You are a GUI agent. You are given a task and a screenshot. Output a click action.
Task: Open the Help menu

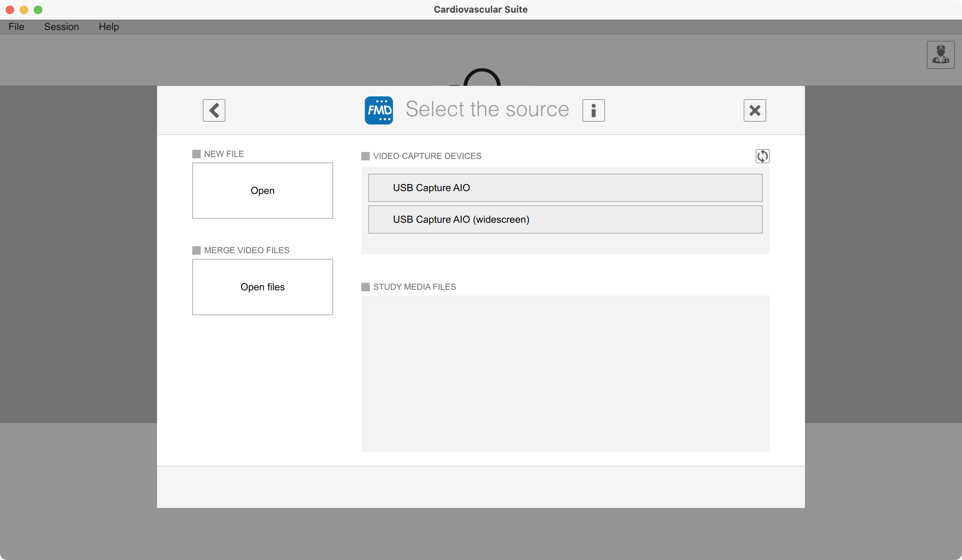tap(109, 27)
